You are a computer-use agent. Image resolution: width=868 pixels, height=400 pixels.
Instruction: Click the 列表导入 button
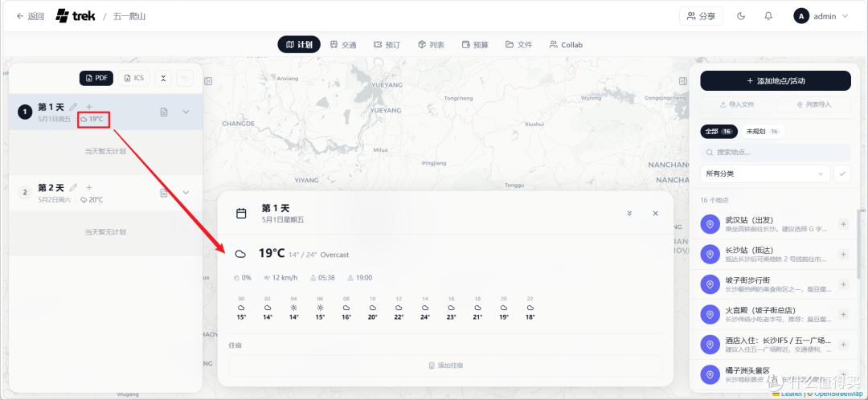coord(814,104)
